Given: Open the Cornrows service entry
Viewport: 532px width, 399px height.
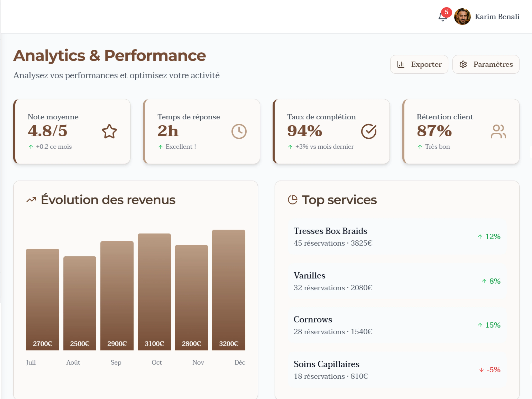Looking at the screenshot, I should (397, 325).
